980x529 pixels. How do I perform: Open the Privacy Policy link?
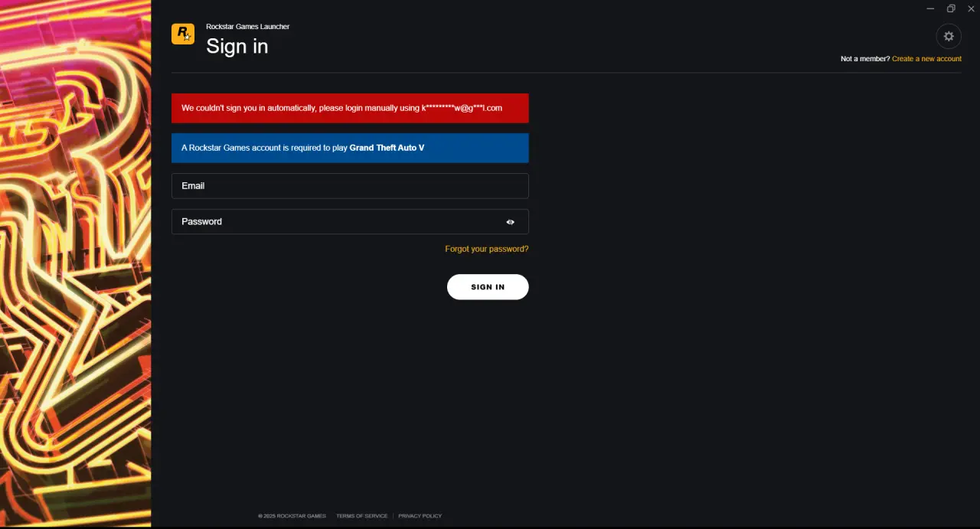tap(420, 516)
